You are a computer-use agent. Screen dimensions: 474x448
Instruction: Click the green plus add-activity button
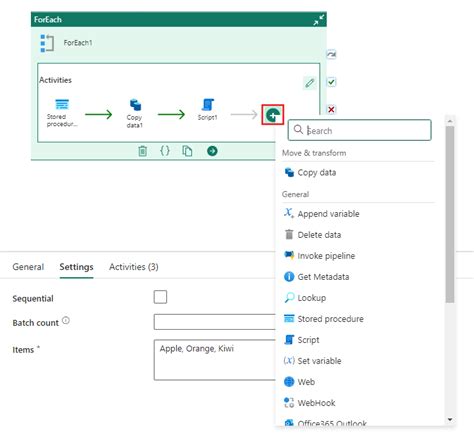point(273,115)
